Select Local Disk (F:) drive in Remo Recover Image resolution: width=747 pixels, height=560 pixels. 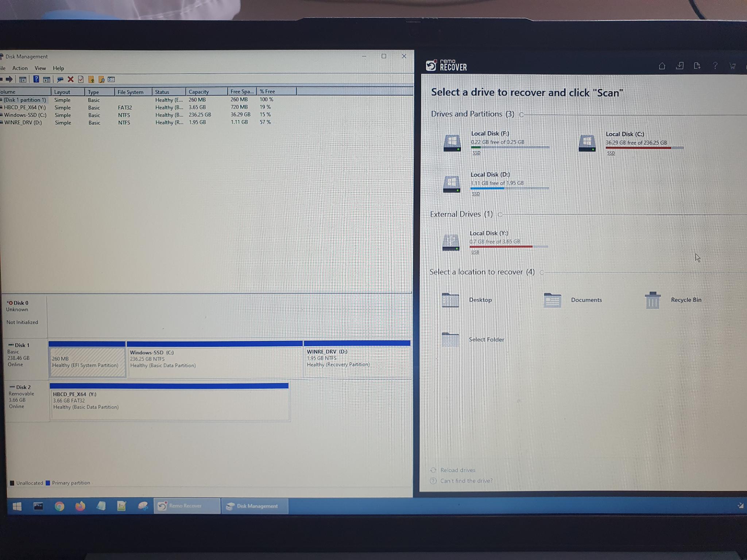point(496,143)
